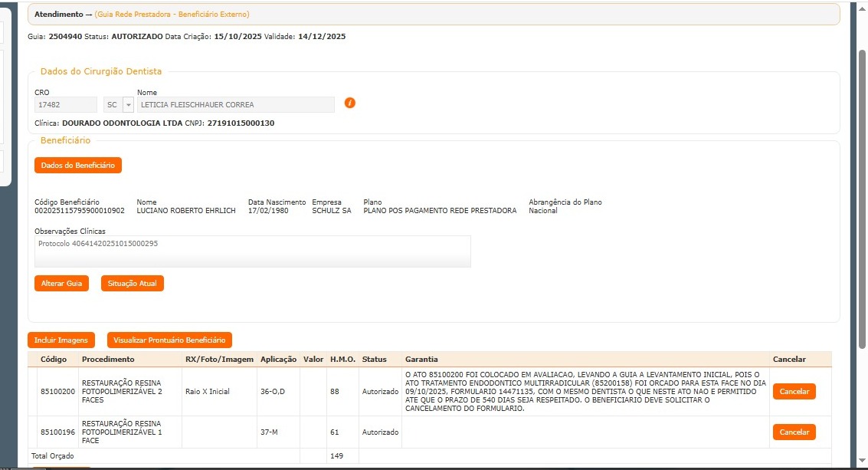Click the Observações Clínicas text area
This screenshot has height=470, width=868.
(x=253, y=251)
